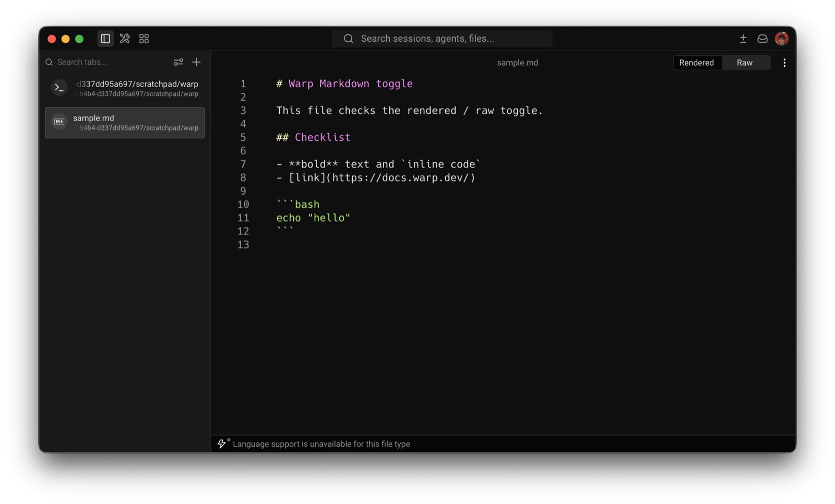Select the scratchpad/warp terminal tab
This screenshot has height=504, width=835.
(x=125, y=88)
